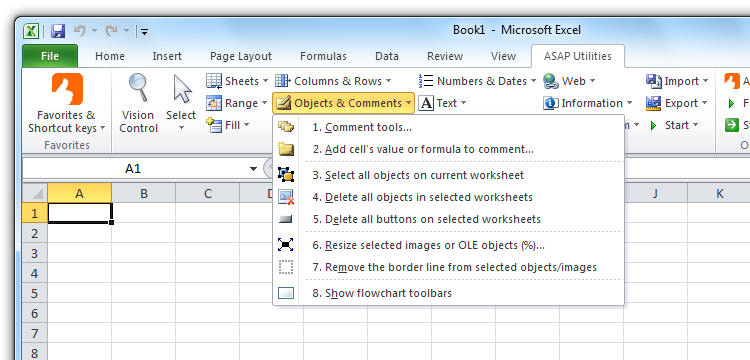Select row 7 header
This screenshot has height=360, width=750.
[34, 333]
